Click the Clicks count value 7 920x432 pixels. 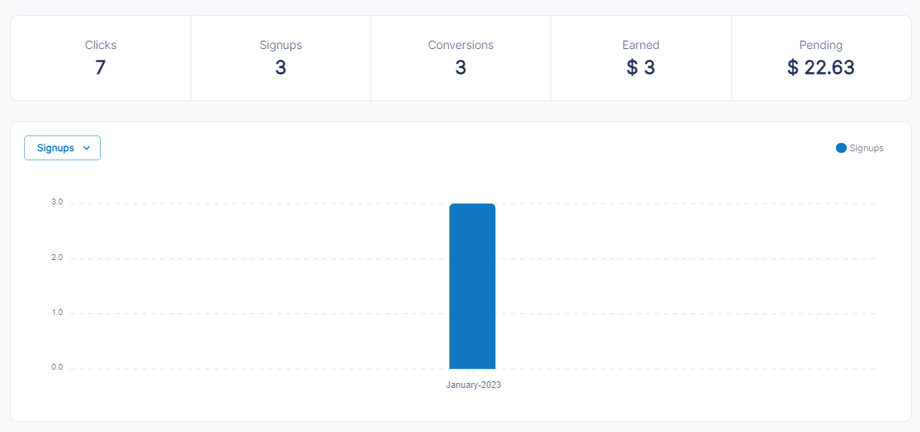101,68
